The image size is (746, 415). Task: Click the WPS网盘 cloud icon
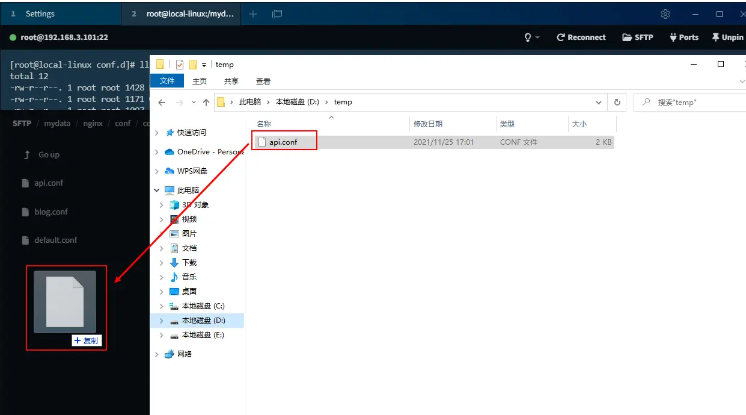tap(169, 171)
